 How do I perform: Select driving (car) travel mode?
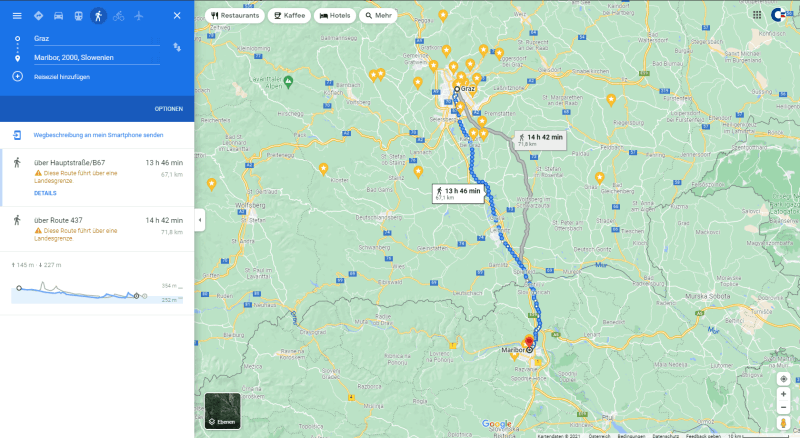[x=58, y=16]
